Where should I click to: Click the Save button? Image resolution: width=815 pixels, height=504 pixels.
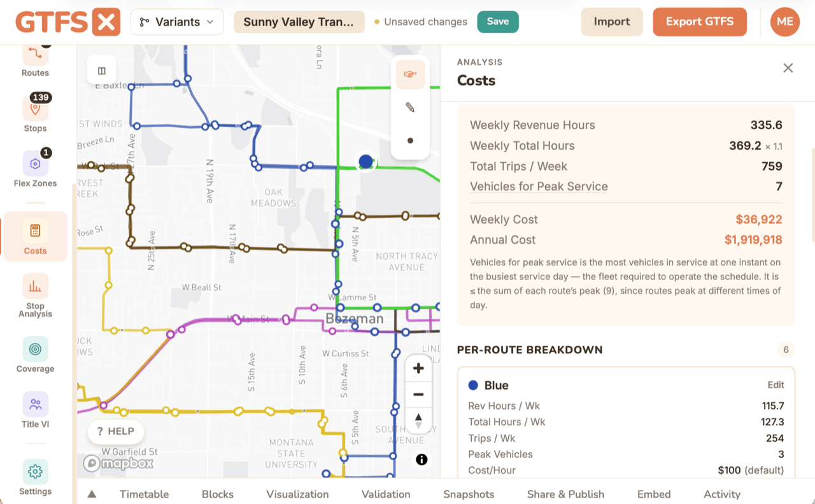coord(498,22)
